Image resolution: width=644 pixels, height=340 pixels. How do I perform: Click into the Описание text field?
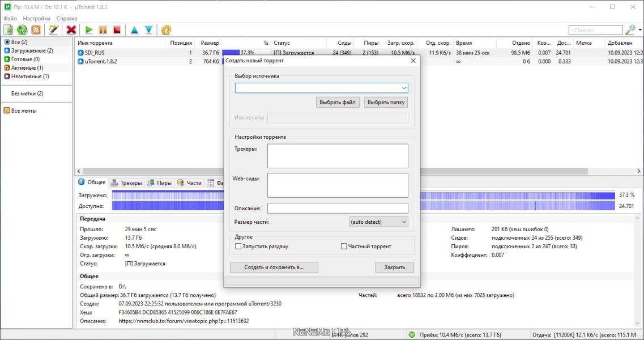[337, 208]
